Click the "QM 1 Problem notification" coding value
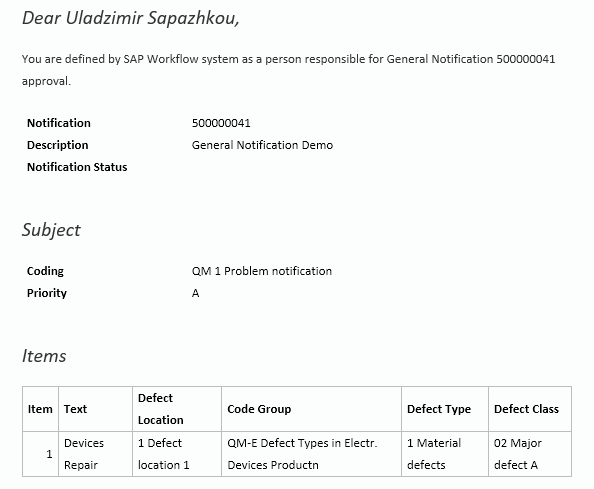Screen dimensions: 594x489 point(262,271)
